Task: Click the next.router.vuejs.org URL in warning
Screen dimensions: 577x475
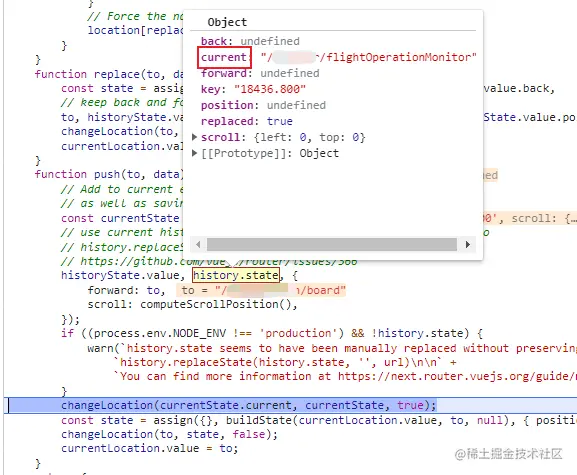Action: coord(457,376)
